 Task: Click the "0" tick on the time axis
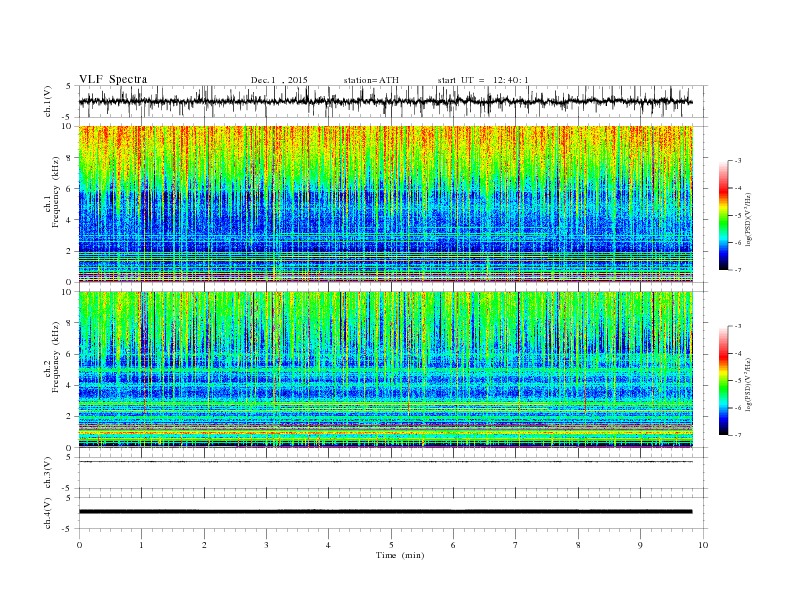tap(79, 545)
